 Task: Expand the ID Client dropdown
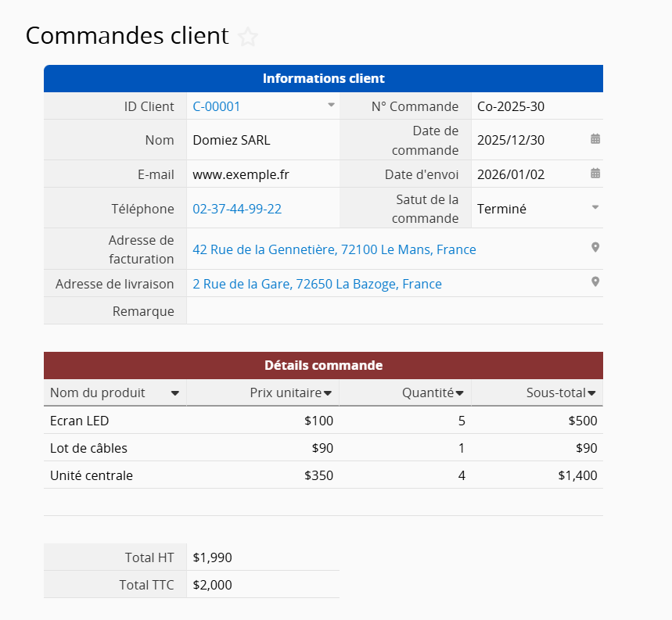tap(331, 106)
